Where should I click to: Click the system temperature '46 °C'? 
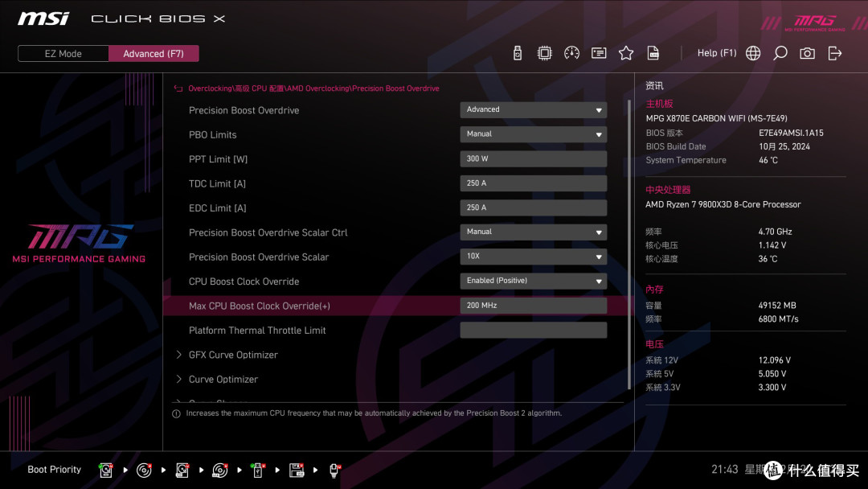(768, 160)
